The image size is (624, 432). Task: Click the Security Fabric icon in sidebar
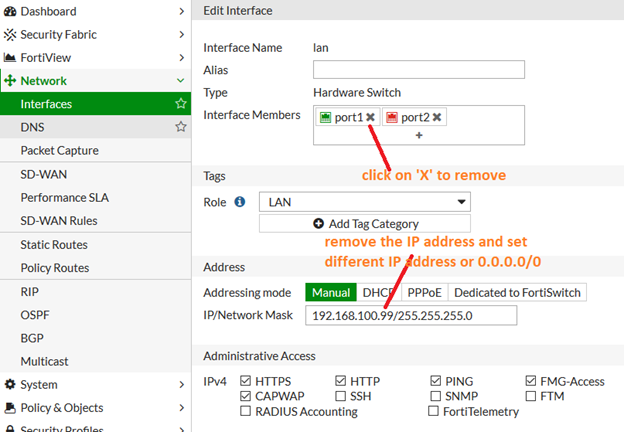click(10, 34)
